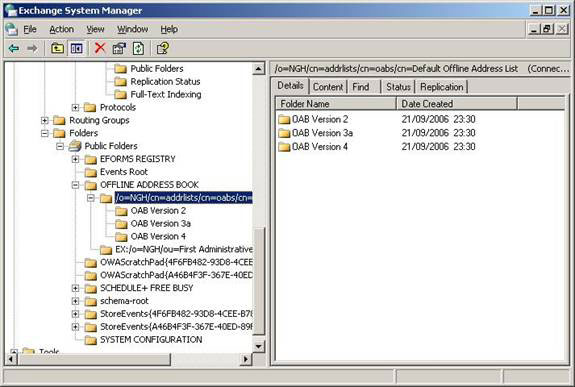
Task: Click the SYSTEM CONFIGURATION folder icon
Action: [90, 340]
